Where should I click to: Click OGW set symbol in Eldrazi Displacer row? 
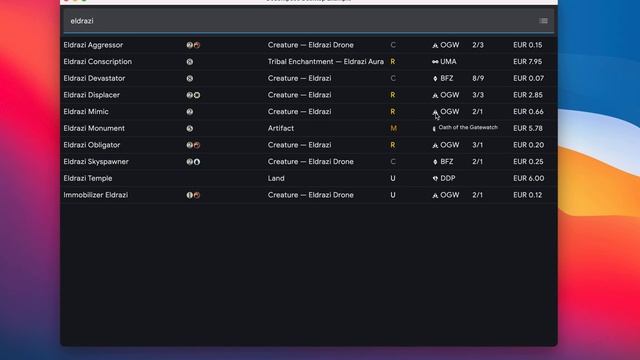(435, 95)
